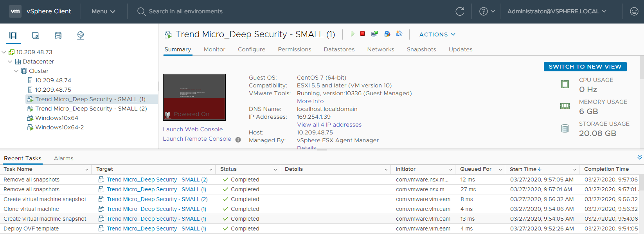Image resolution: width=644 pixels, height=234 pixels.
Task: Open the Networking inventory view icon
Action: (x=81, y=36)
